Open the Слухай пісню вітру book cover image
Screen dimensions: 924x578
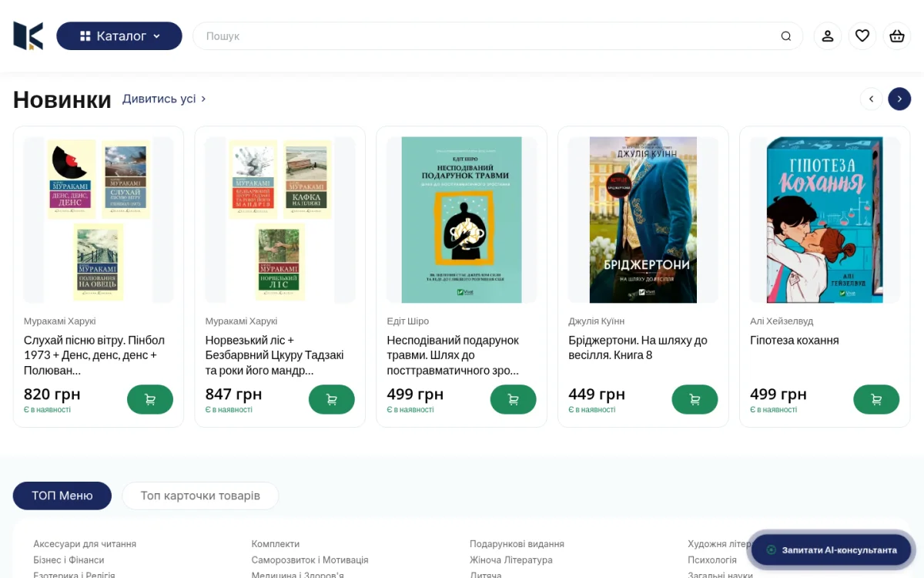(99, 220)
